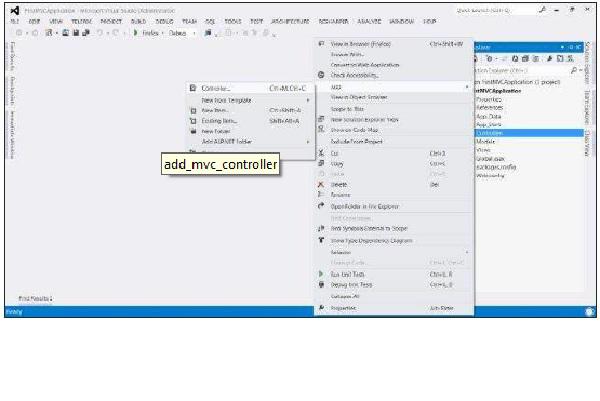Click the Check Accessibility icon
600x401 pixels.
coord(321,76)
